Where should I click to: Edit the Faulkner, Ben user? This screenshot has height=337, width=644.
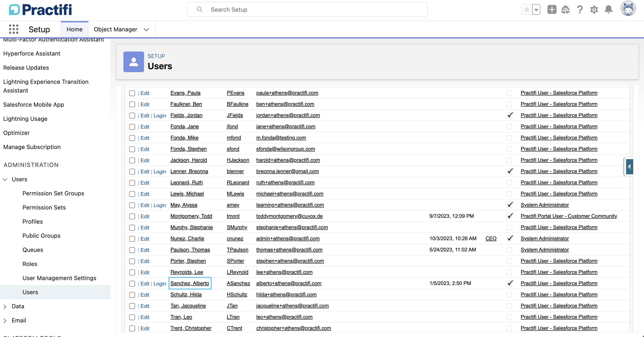tap(145, 104)
